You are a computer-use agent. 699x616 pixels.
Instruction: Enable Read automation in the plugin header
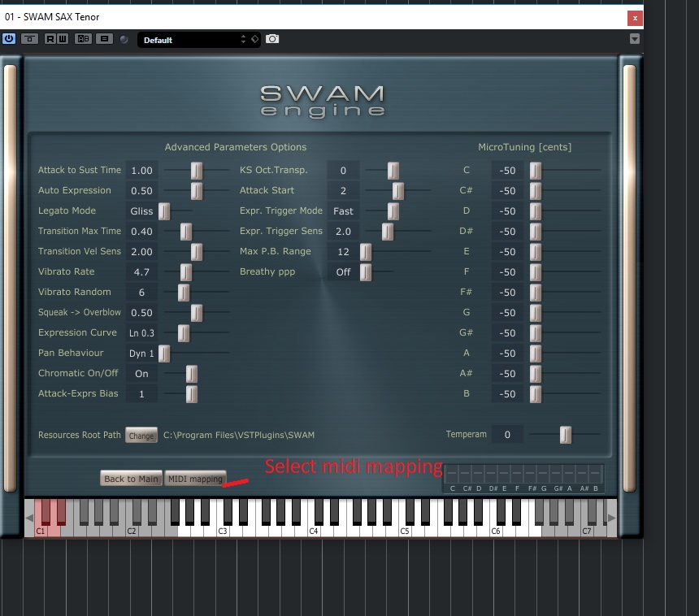[x=50, y=38]
